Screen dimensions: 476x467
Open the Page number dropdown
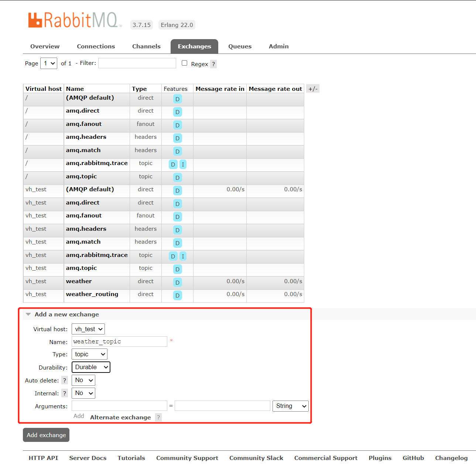coord(49,63)
